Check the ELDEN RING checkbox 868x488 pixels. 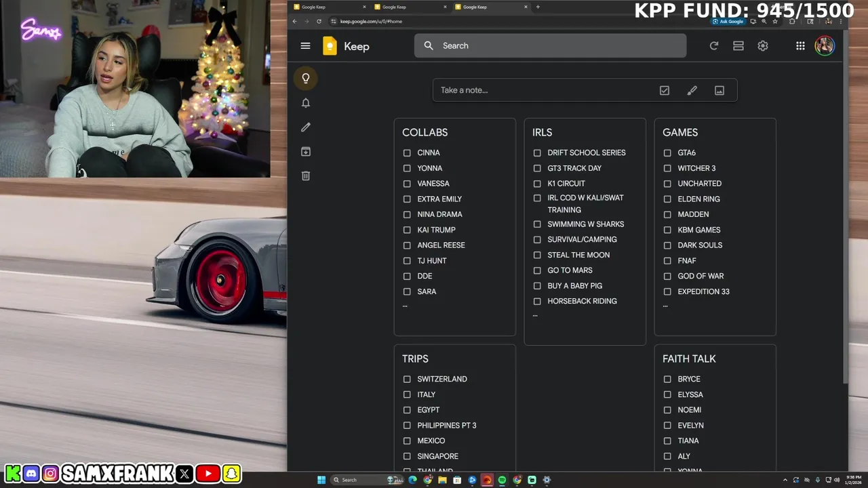click(x=667, y=199)
